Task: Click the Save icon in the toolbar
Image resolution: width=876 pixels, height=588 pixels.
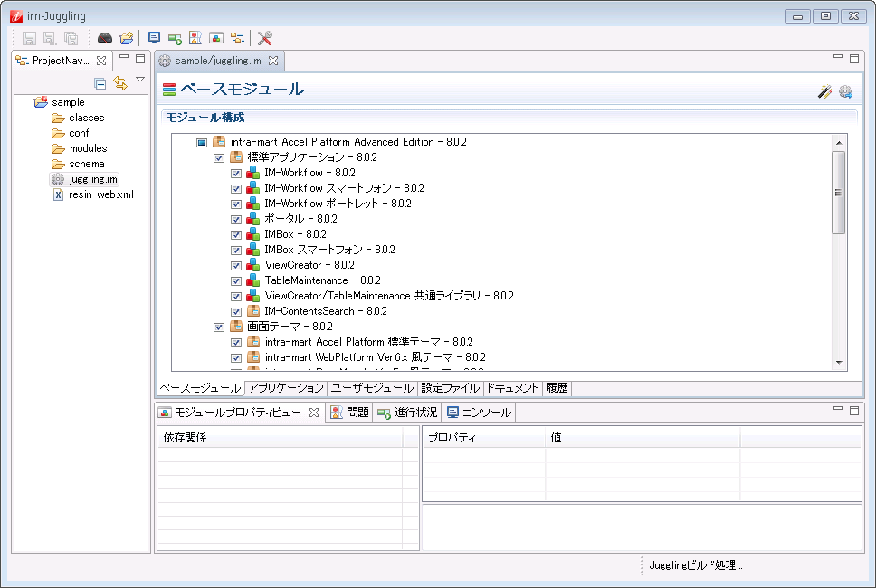Action: point(29,38)
